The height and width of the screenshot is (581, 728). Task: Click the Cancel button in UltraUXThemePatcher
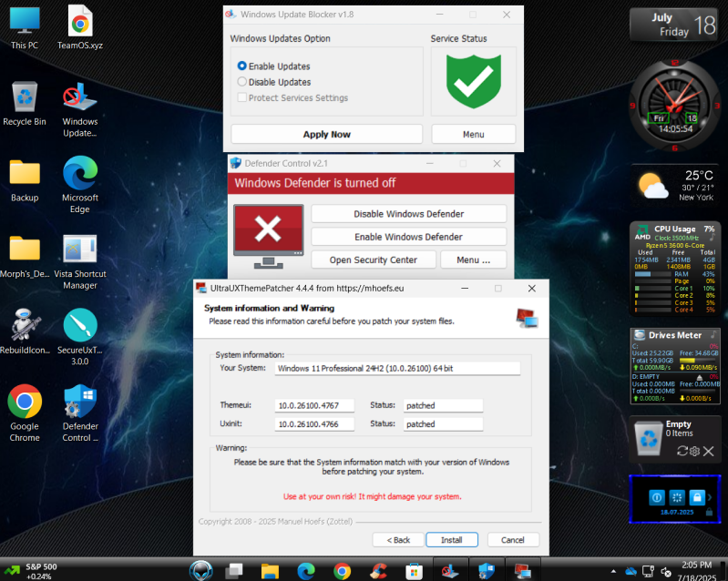[x=513, y=540]
